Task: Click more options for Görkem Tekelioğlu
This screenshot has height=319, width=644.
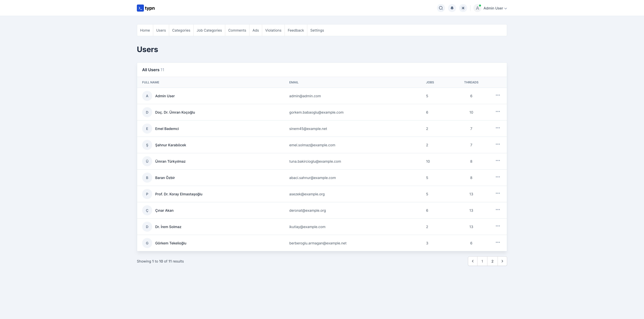Action: click(497, 243)
